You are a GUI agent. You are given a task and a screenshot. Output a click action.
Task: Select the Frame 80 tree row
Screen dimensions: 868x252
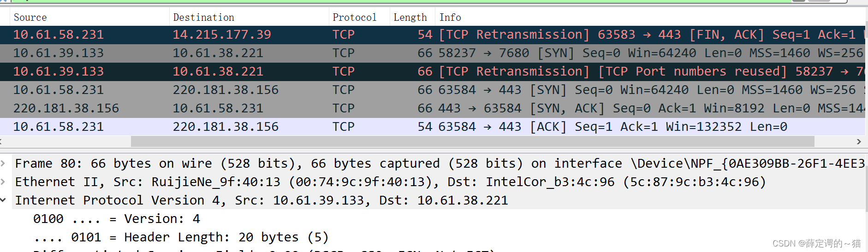tap(433, 164)
